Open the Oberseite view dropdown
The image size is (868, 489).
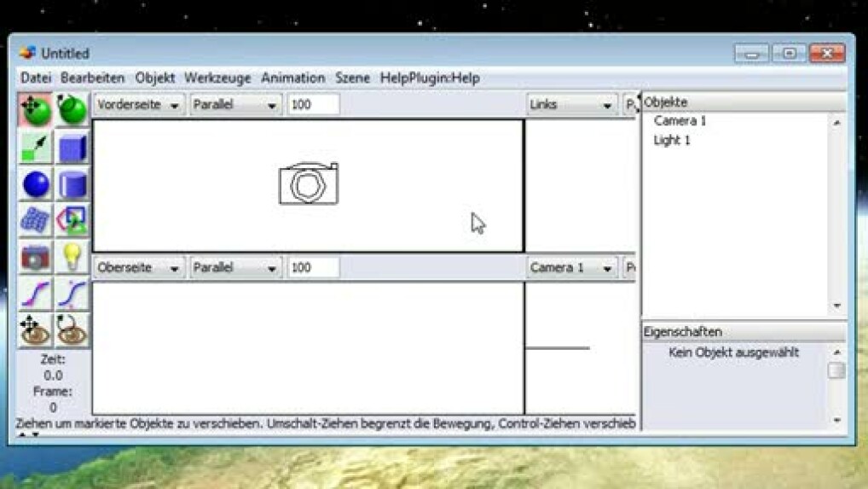click(138, 268)
